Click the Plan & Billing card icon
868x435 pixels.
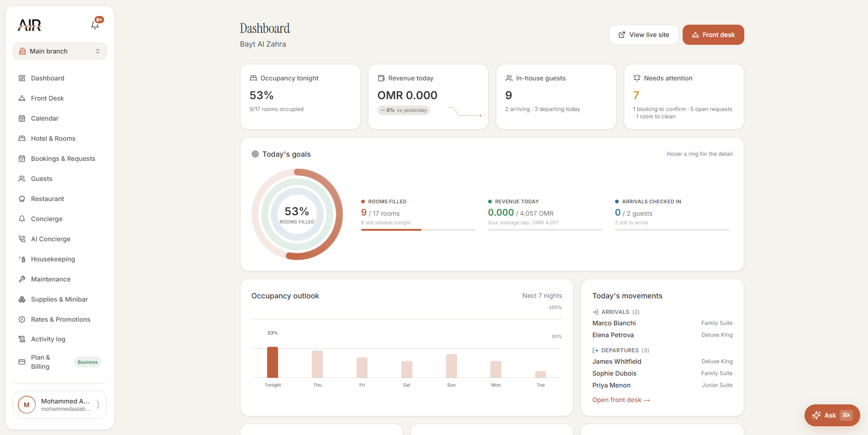[x=22, y=362]
